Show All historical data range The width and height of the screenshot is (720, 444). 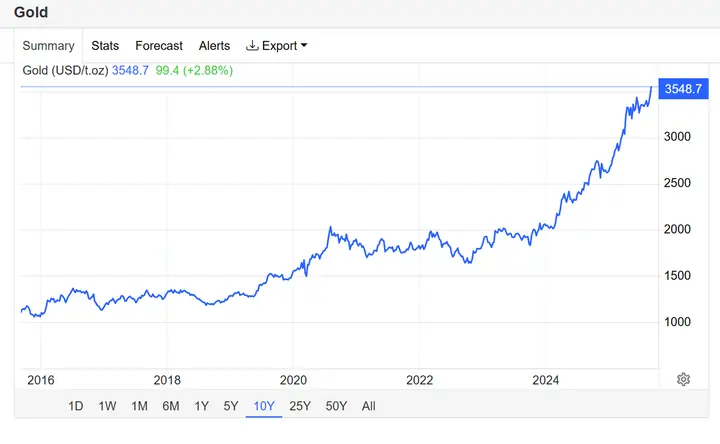click(369, 406)
